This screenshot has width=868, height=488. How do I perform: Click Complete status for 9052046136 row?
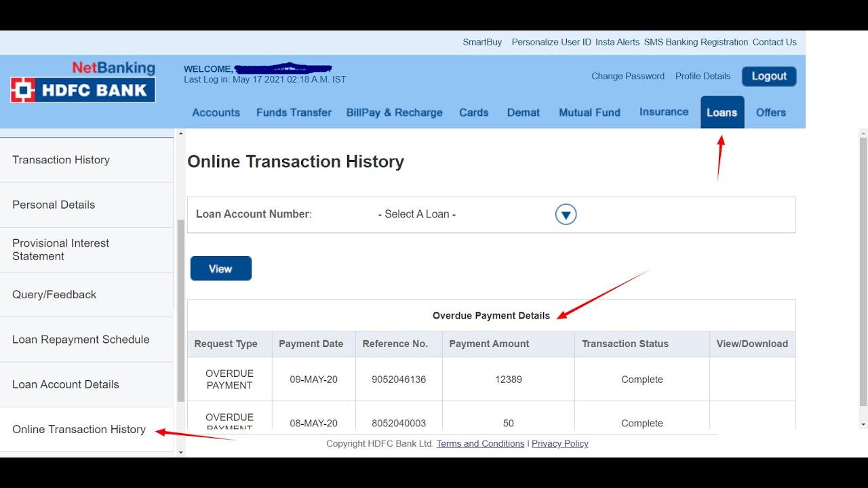642,380
